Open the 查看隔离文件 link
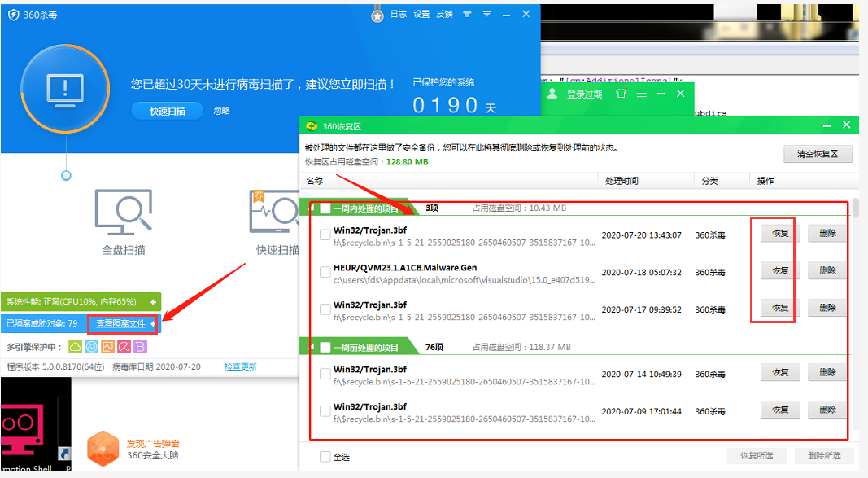The height and width of the screenshot is (478, 868). (120, 323)
